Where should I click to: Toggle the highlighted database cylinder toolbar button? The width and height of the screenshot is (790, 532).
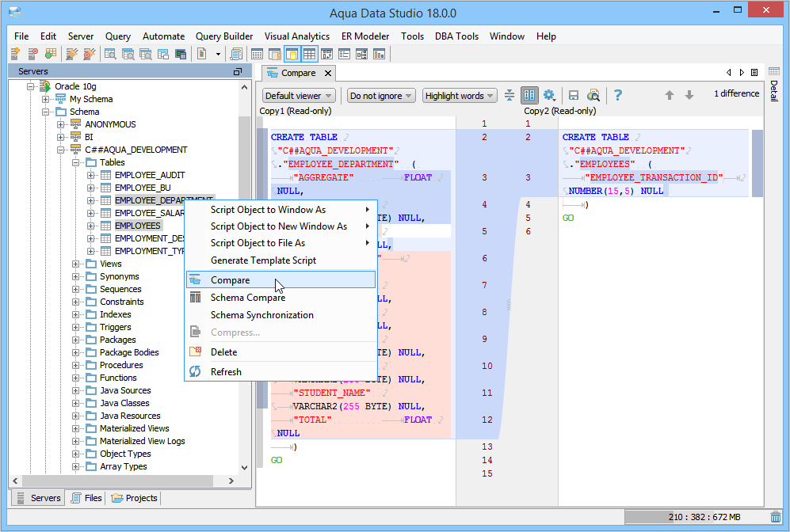(x=292, y=53)
